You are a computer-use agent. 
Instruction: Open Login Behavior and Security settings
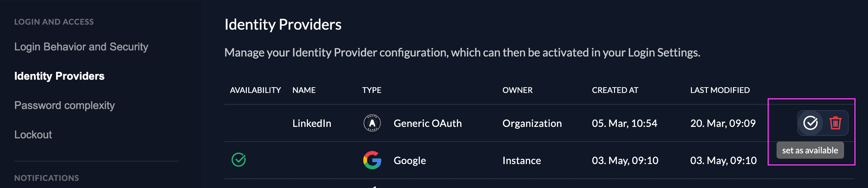pos(81,47)
